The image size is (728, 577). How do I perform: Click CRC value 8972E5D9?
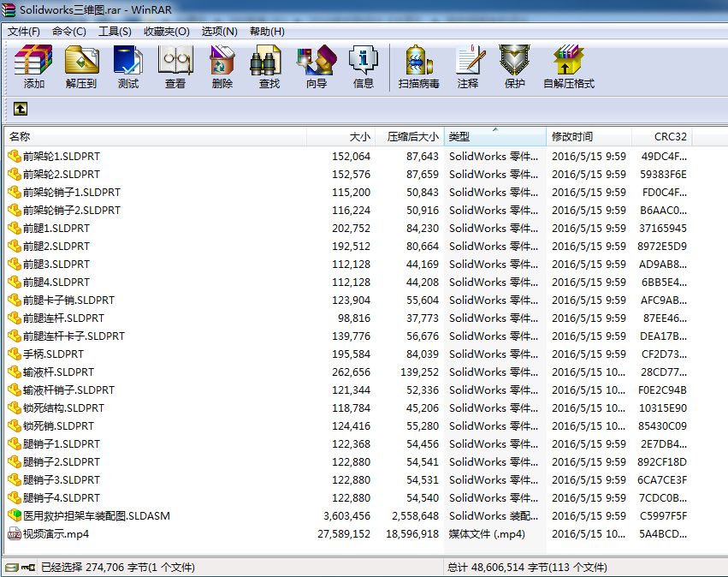pyautogui.click(x=662, y=247)
